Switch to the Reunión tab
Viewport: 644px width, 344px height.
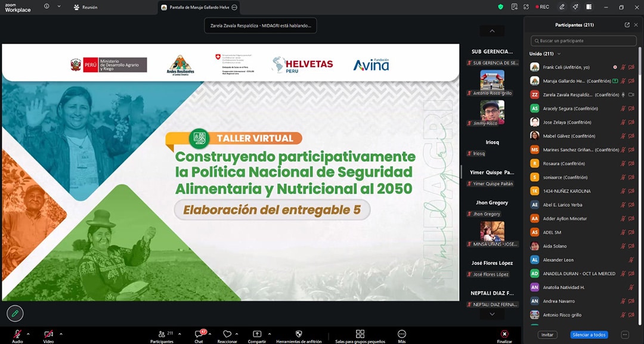(x=85, y=7)
